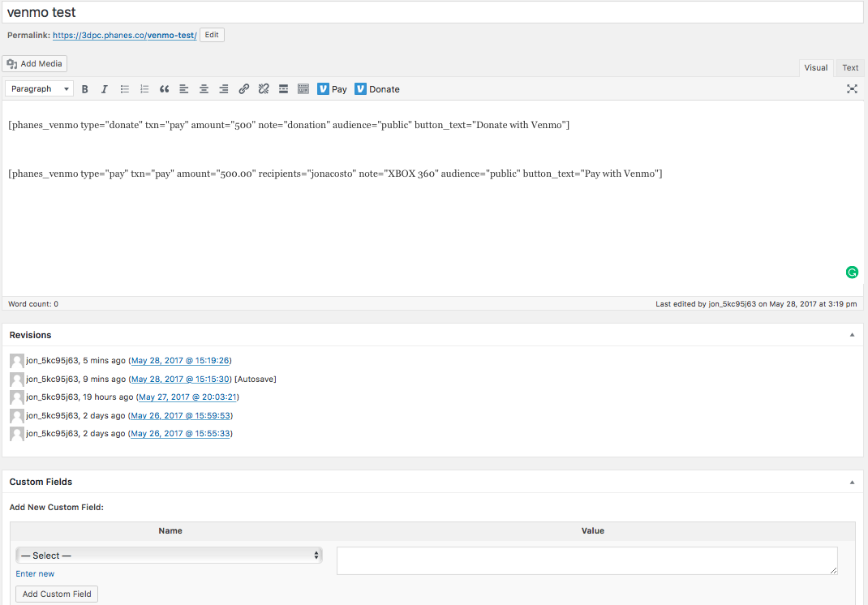Enter distraction-free fullscreen mode

(x=852, y=89)
